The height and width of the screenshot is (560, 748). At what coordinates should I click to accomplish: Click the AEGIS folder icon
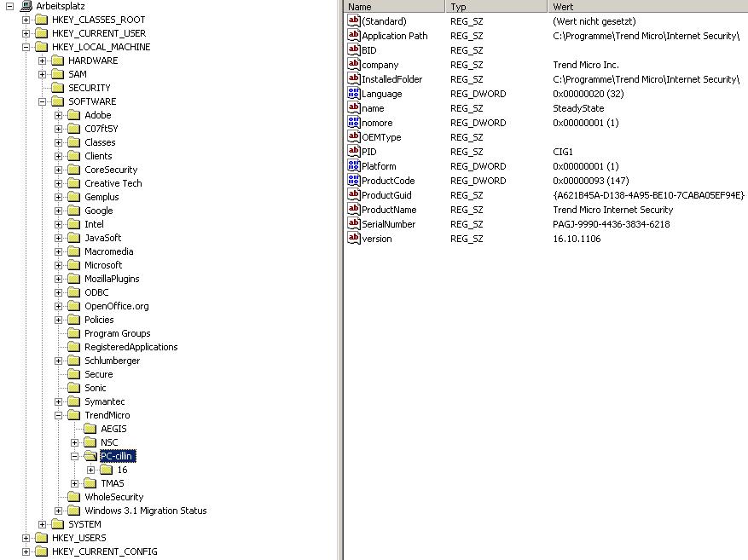point(90,429)
